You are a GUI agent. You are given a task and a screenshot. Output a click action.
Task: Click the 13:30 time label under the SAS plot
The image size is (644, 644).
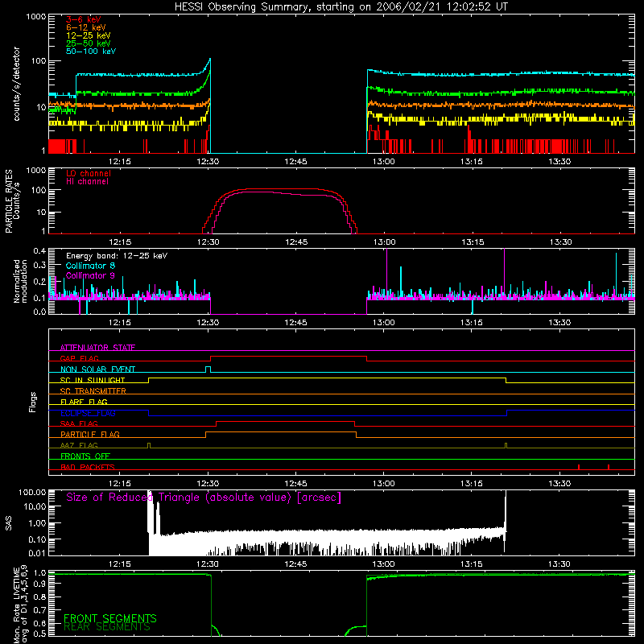[x=559, y=564]
